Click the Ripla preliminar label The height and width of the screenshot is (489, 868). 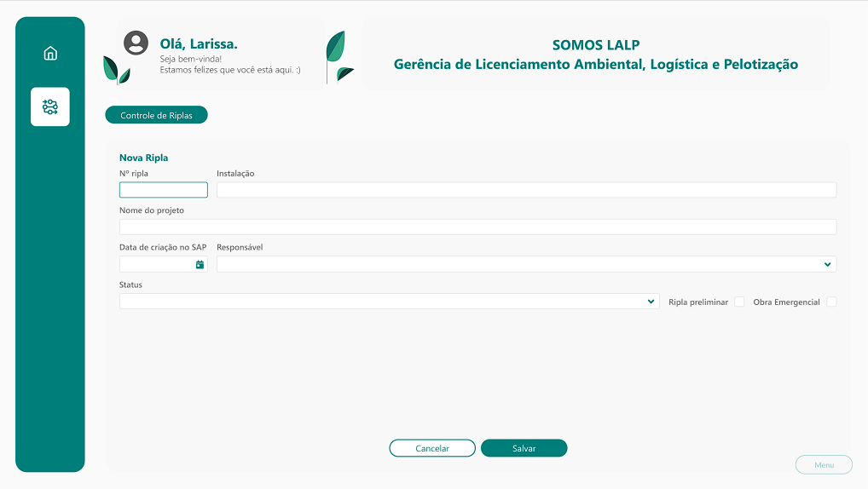[x=698, y=302]
